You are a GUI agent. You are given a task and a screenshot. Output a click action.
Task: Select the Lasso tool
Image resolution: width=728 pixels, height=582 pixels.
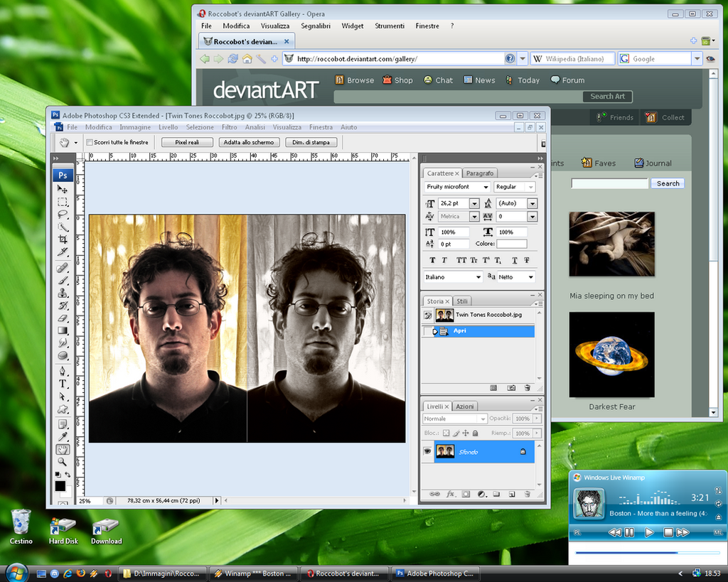click(x=63, y=215)
